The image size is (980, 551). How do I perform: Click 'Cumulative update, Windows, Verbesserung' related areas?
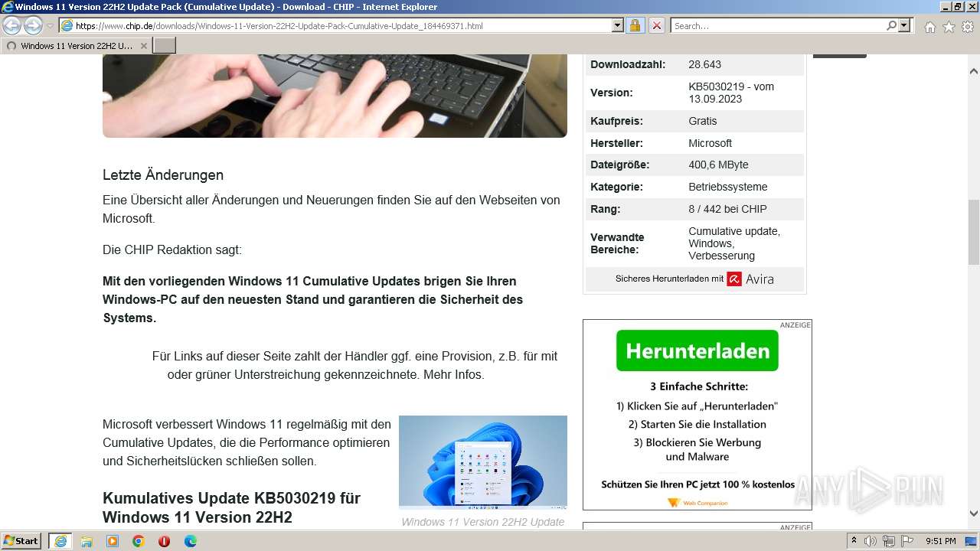pos(734,243)
